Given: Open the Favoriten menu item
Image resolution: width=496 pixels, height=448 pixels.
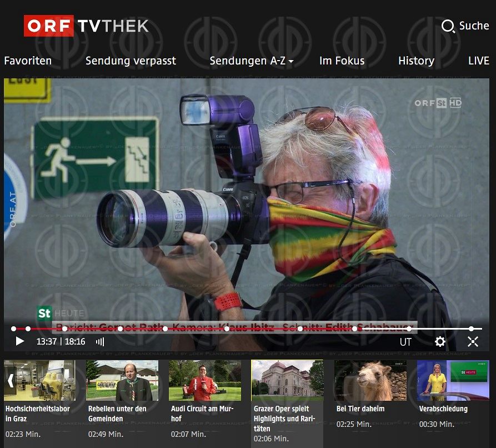Looking at the screenshot, I should coord(28,61).
